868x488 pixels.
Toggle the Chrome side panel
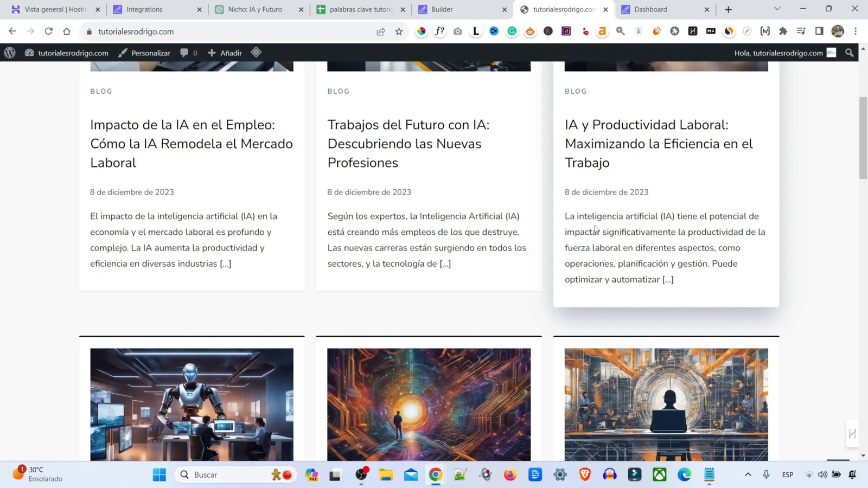coord(819,31)
